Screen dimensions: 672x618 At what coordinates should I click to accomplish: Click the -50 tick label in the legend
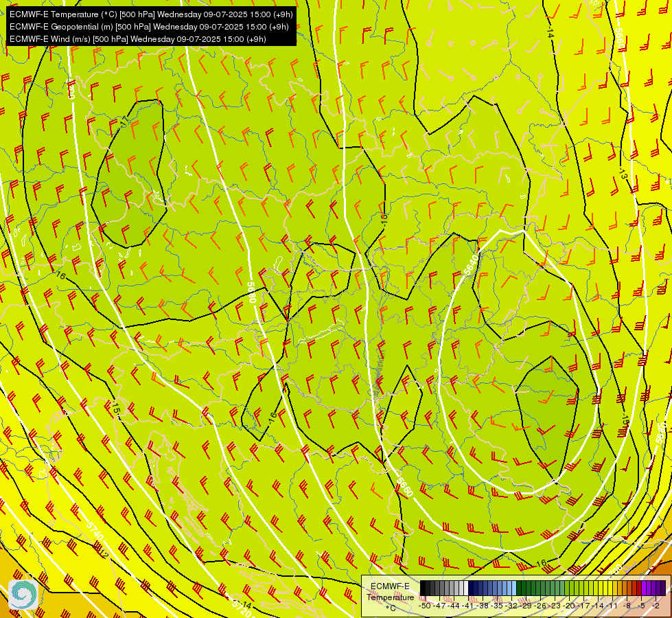click(425, 606)
